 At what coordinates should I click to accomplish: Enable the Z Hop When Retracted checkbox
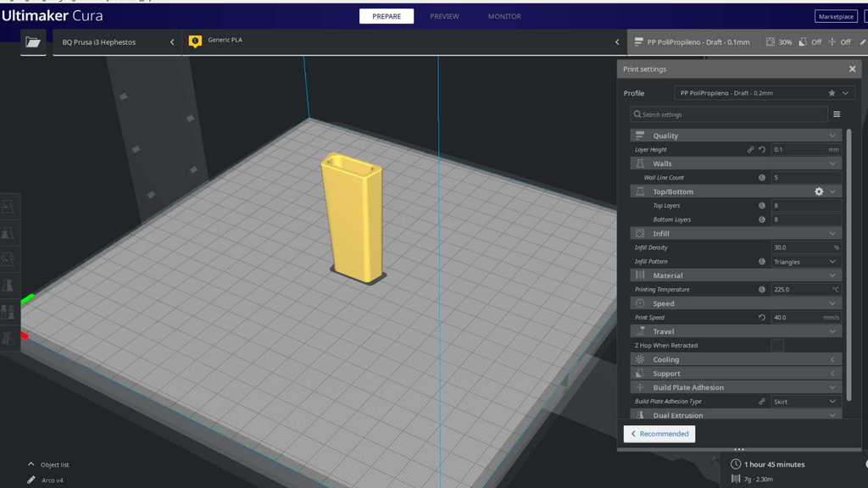coord(777,346)
